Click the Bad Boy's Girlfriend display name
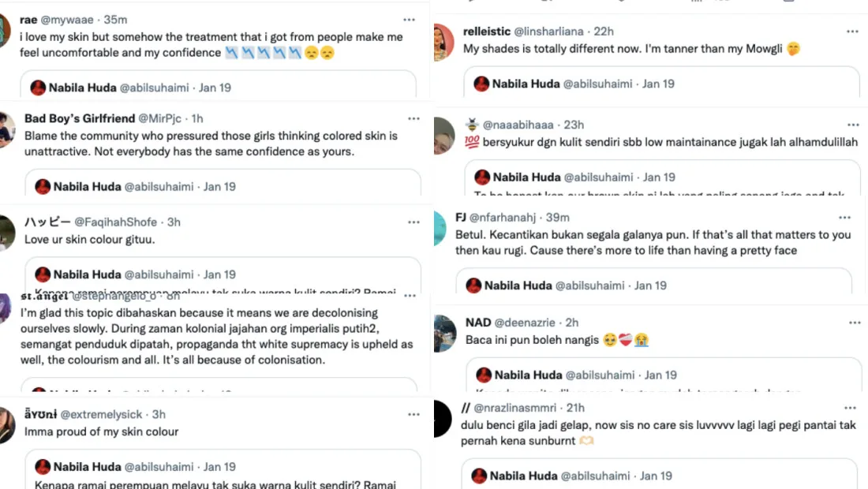This screenshot has width=868, height=489. pos(80,118)
